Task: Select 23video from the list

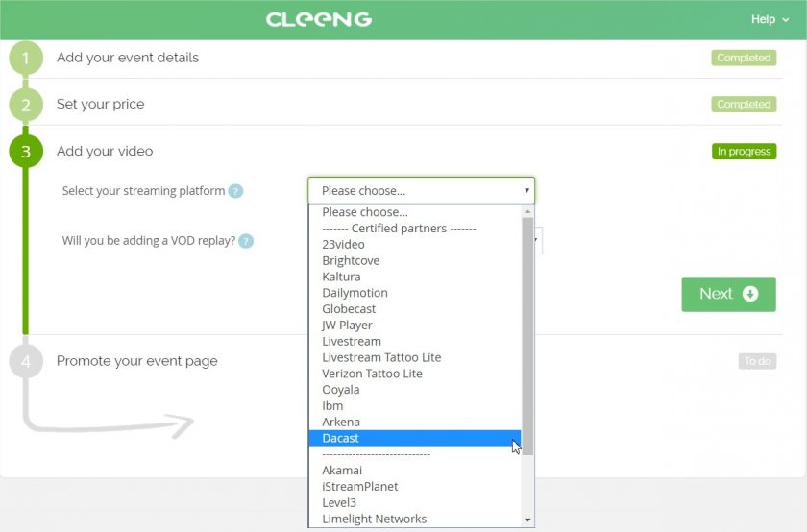Action: (415, 244)
